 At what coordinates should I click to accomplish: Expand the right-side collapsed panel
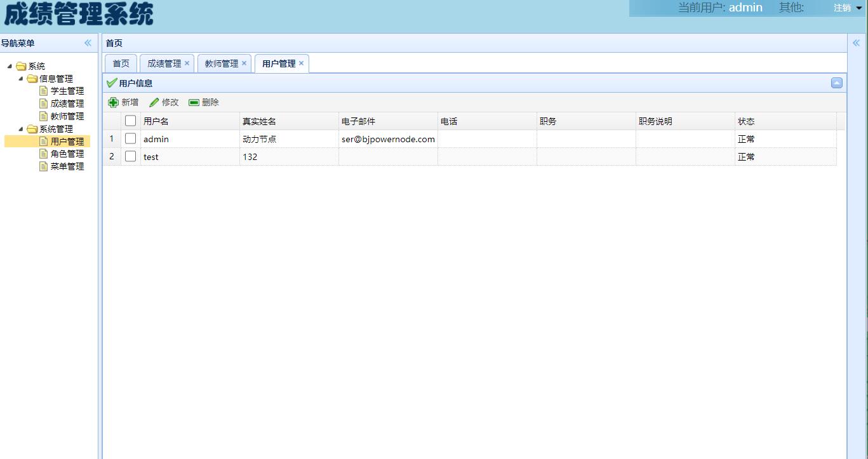point(856,43)
